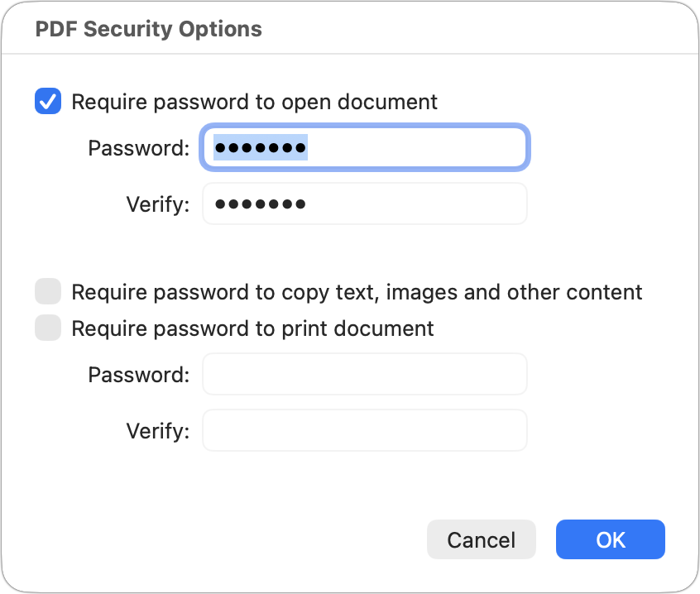This screenshot has height=594, width=700.
Task: Click the 'Verify:' label beside the filled field
Action: coord(158,205)
